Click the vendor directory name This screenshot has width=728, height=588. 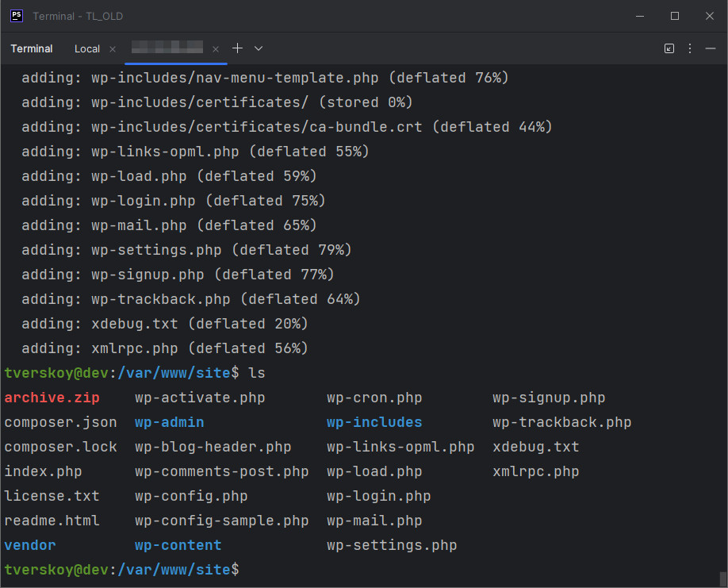click(x=30, y=545)
